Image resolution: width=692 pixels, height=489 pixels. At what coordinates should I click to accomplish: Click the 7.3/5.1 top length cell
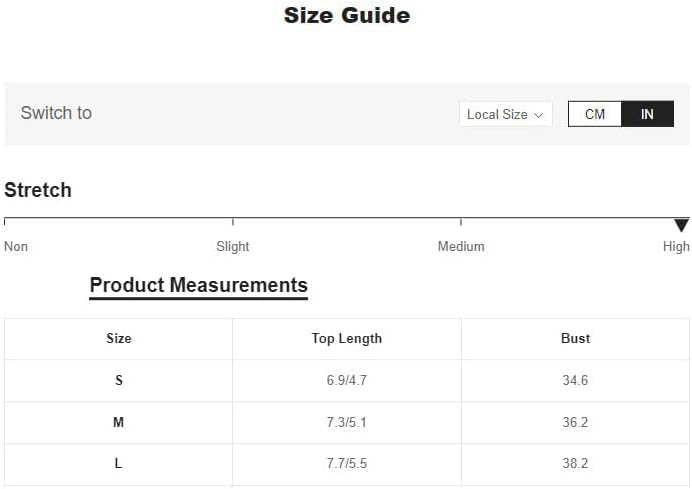coord(346,423)
